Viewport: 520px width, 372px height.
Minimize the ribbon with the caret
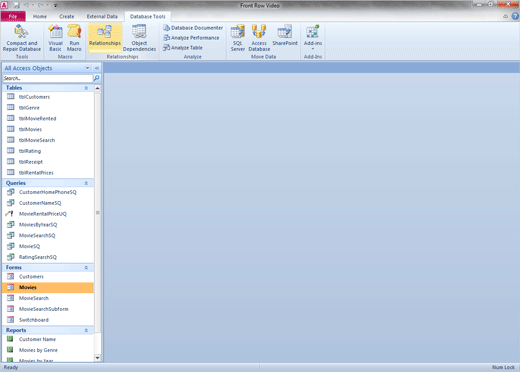pyautogui.click(x=505, y=16)
